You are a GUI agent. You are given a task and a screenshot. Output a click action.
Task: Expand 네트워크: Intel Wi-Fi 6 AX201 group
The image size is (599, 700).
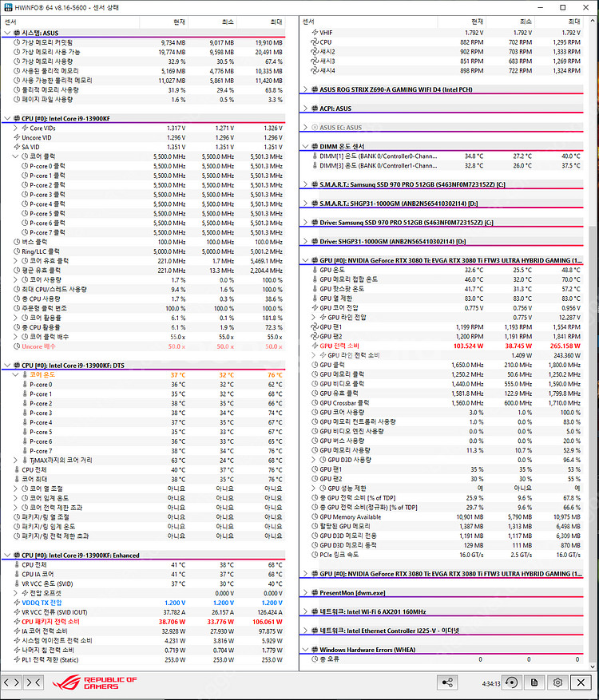(306, 611)
